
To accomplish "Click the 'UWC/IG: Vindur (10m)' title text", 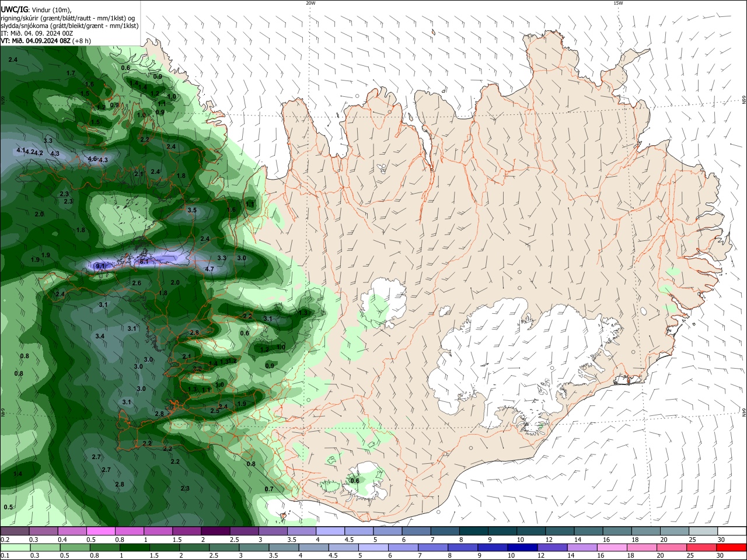I will coord(36,10).
